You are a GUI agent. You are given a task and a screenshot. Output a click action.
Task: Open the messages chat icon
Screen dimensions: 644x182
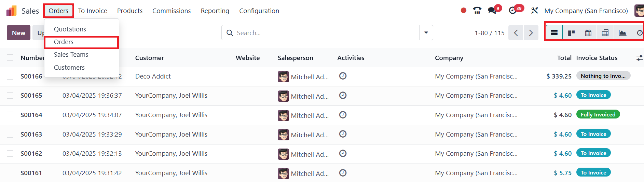point(492,11)
